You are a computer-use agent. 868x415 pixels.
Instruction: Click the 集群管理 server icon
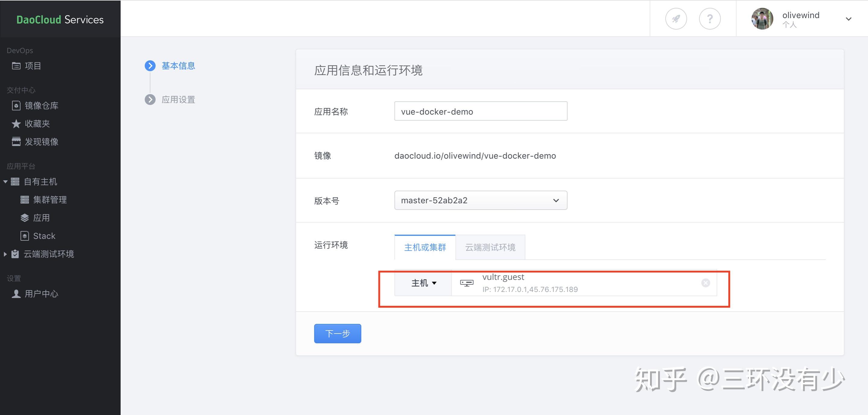25,200
